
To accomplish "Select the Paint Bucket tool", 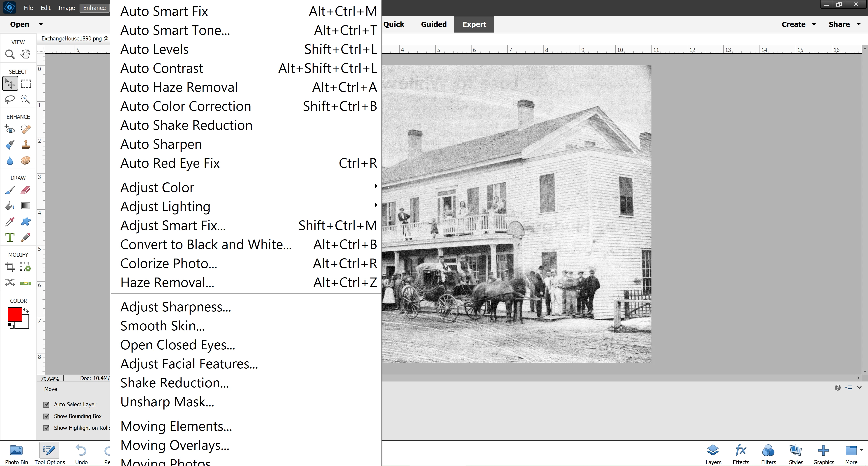I will [x=10, y=206].
